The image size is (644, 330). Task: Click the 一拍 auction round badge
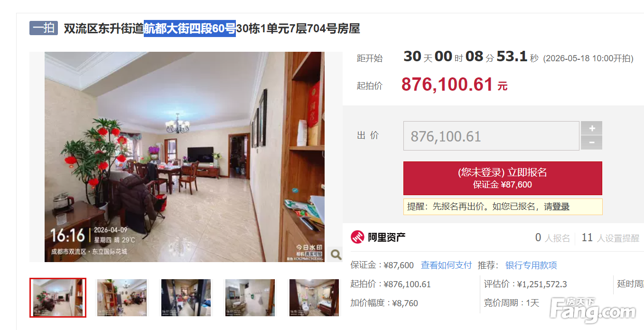click(44, 28)
